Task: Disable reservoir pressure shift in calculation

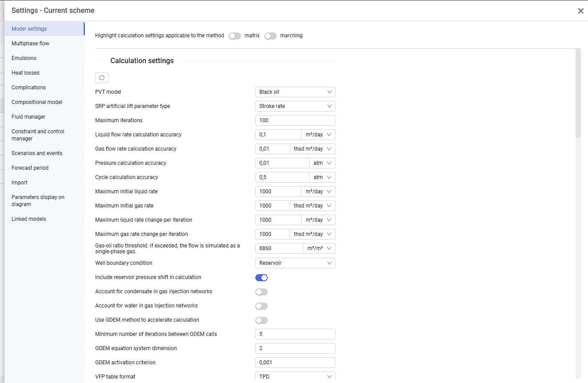Action: pyautogui.click(x=262, y=278)
